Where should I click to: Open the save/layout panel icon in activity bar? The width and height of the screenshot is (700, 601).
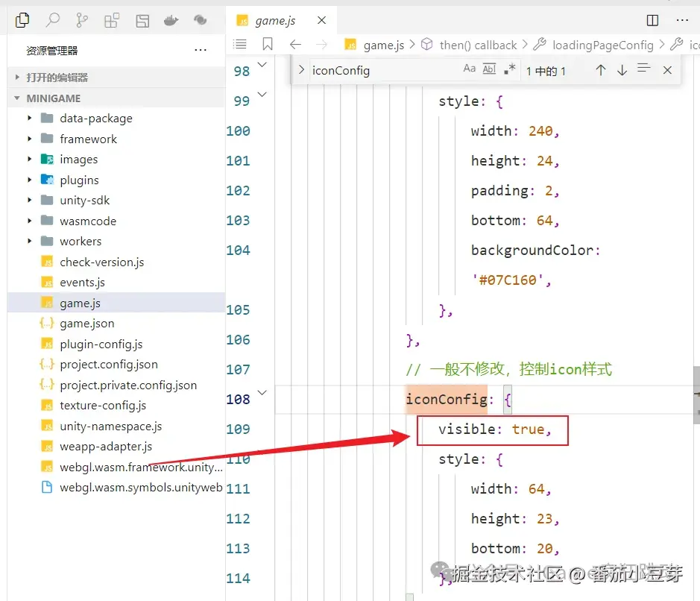[142, 21]
